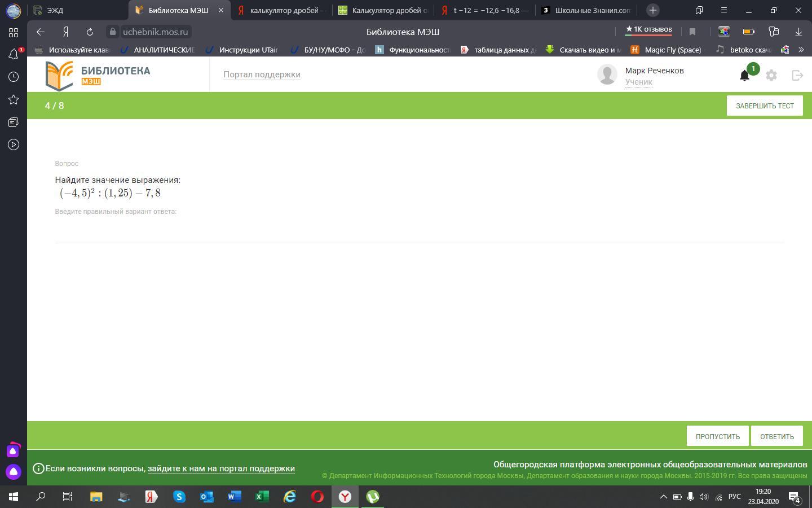This screenshot has height=508, width=812.
Task: Open Word from the taskbar
Action: click(234, 497)
